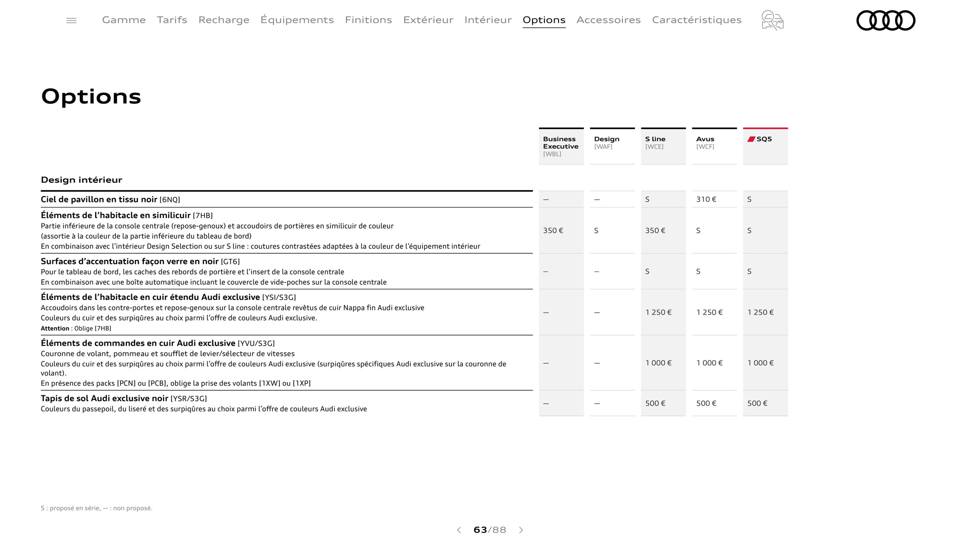
Task: Open the hamburger menu icon
Action: (71, 20)
